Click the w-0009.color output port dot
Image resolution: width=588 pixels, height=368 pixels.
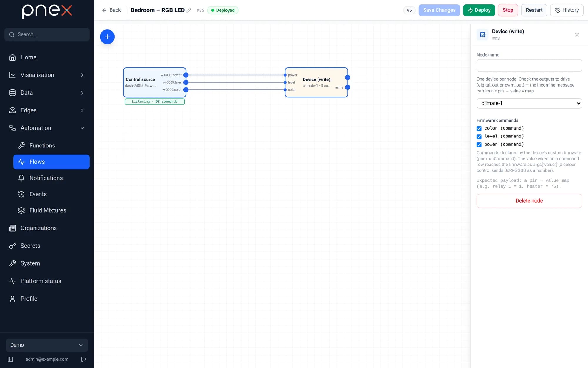pyautogui.click(x=186, y=90)
